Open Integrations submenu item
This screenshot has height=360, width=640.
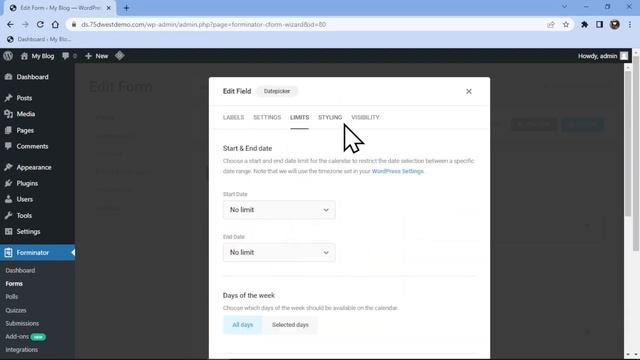pos(22,350)
